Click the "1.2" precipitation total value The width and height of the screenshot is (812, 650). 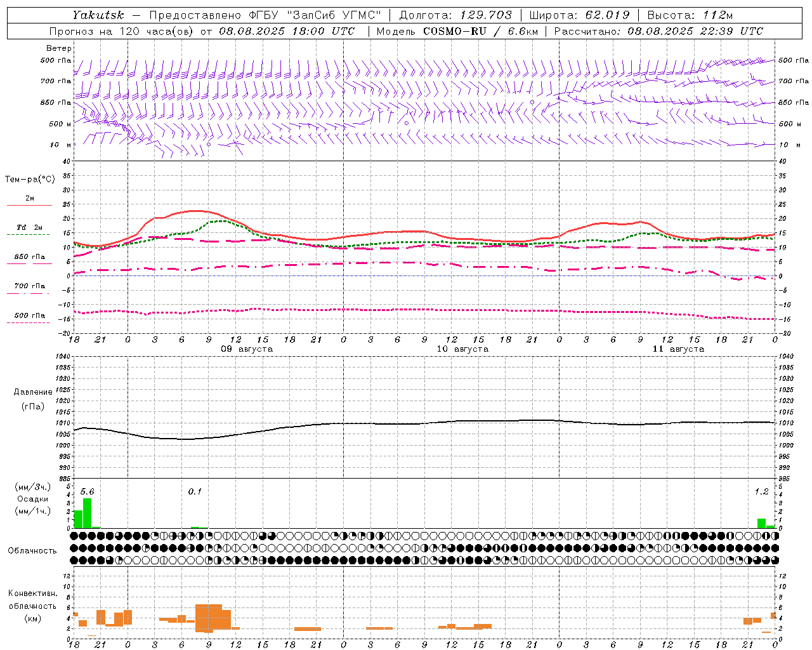(761, 491)
